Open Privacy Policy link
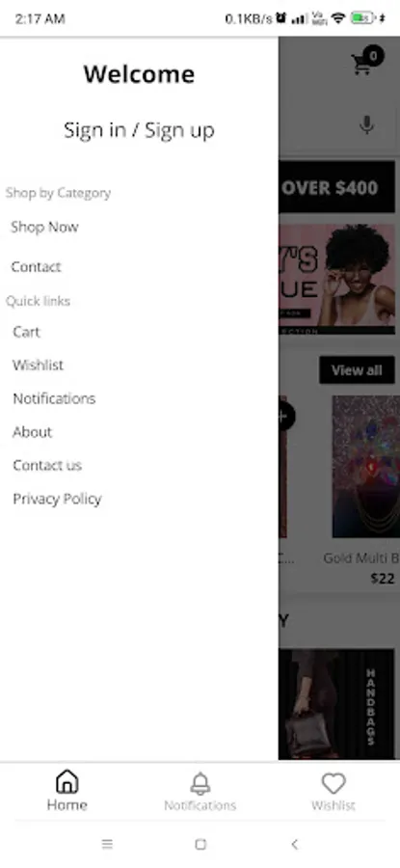This screenshot has width=400, height=868. [57, 499]
